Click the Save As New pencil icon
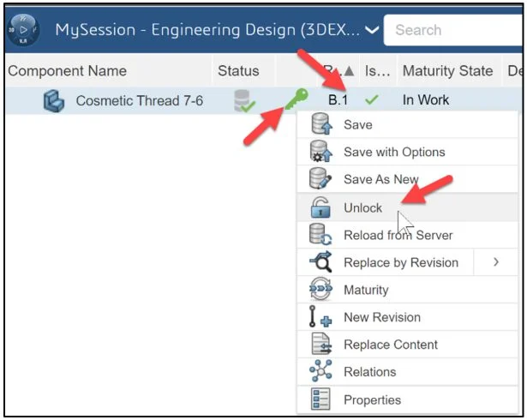Screen dimensions: 527x420 click(x=320, y=178)
